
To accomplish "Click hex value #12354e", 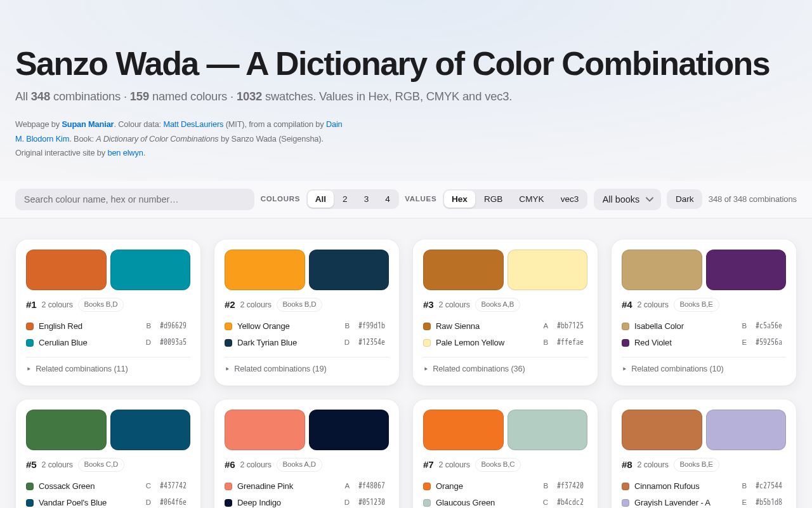I will (372, 342).
